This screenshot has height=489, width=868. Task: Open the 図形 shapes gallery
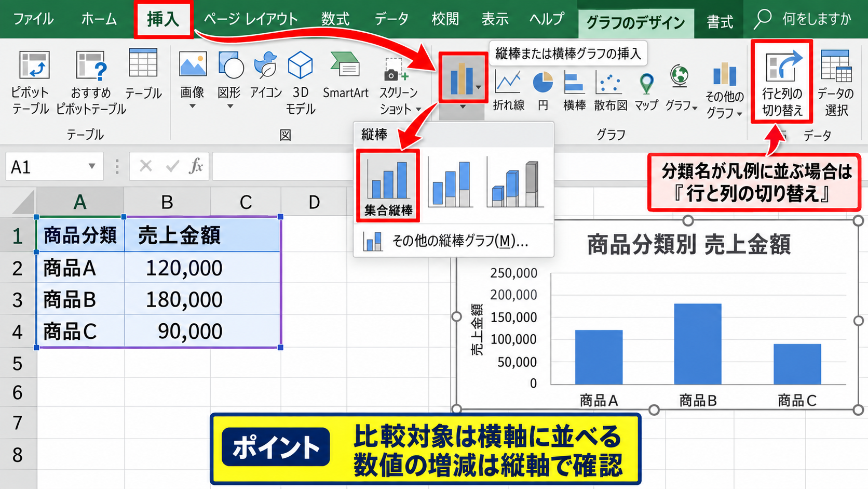coord(230,80)
